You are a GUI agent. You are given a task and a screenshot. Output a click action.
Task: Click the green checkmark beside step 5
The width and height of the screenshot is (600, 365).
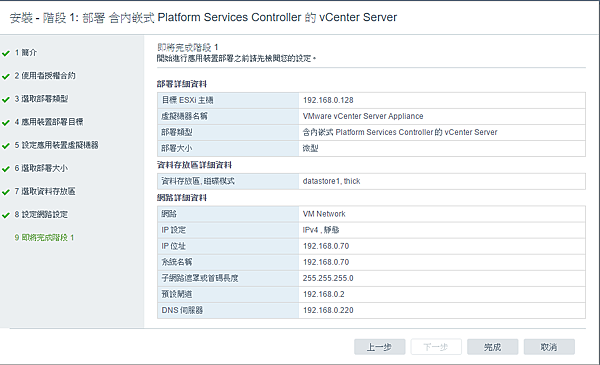tap(6, 146)
